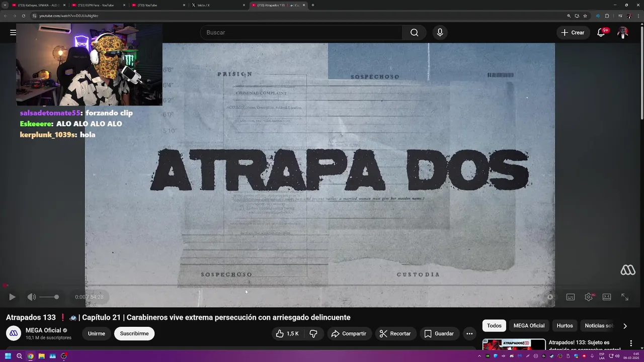Viewport: 644px width, 362px height.
Task: Open the YouTube hamburger guide menu
Action: [13, 32]
